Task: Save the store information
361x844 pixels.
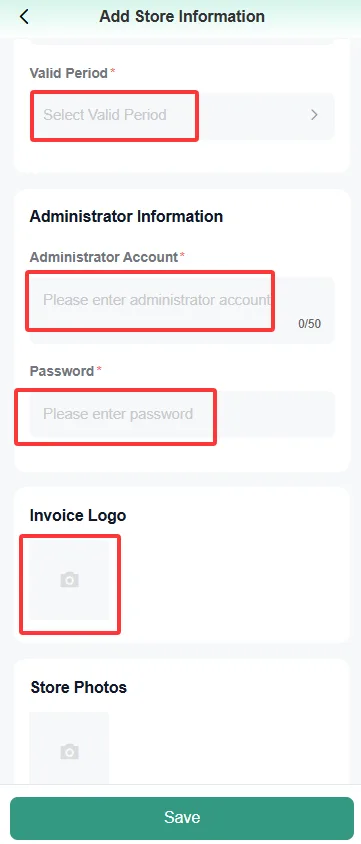Action: coord(182,818)
